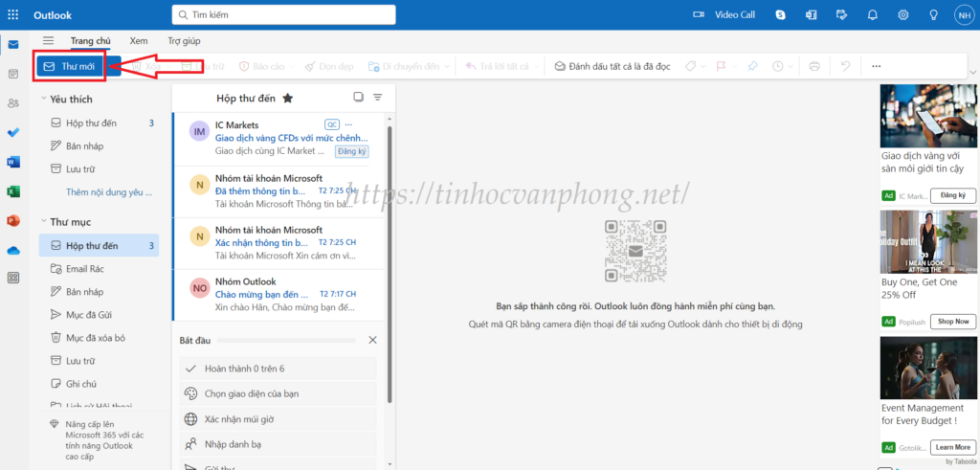Open categorize tag dropdown arrow
The width and height of the screenshot is (980, 470).
[703, 66]
